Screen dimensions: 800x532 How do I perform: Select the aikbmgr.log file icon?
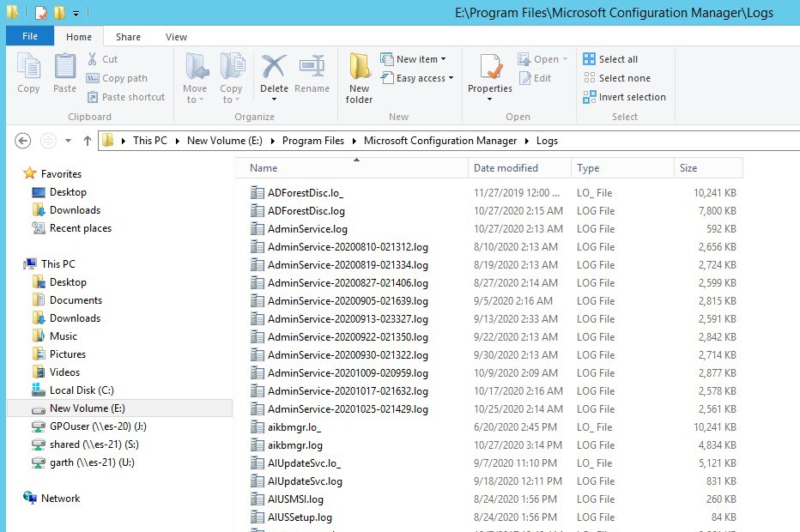258,445
